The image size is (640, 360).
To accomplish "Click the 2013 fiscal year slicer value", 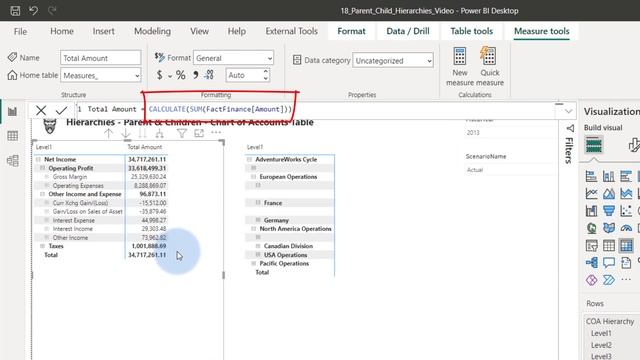I will pos(473,133).
